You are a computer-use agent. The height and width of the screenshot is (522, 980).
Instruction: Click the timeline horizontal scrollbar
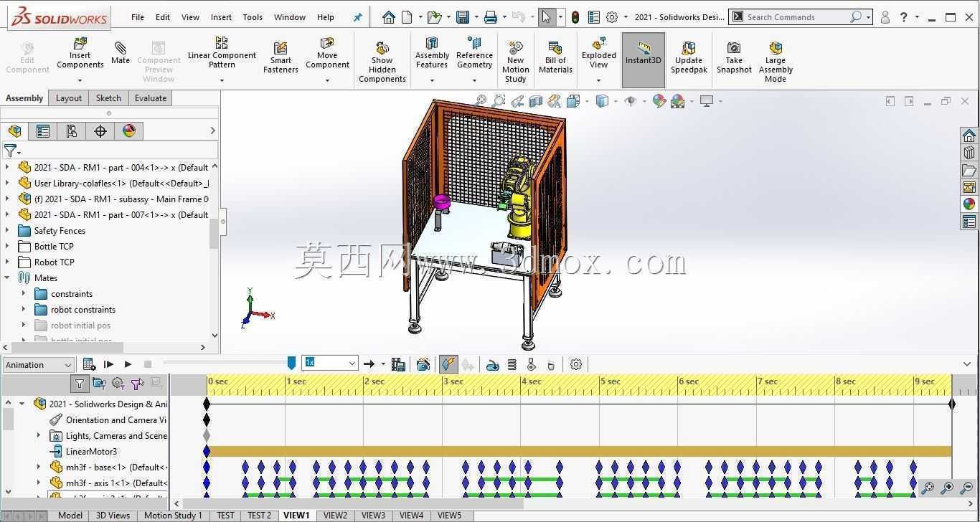coord(353,504)
